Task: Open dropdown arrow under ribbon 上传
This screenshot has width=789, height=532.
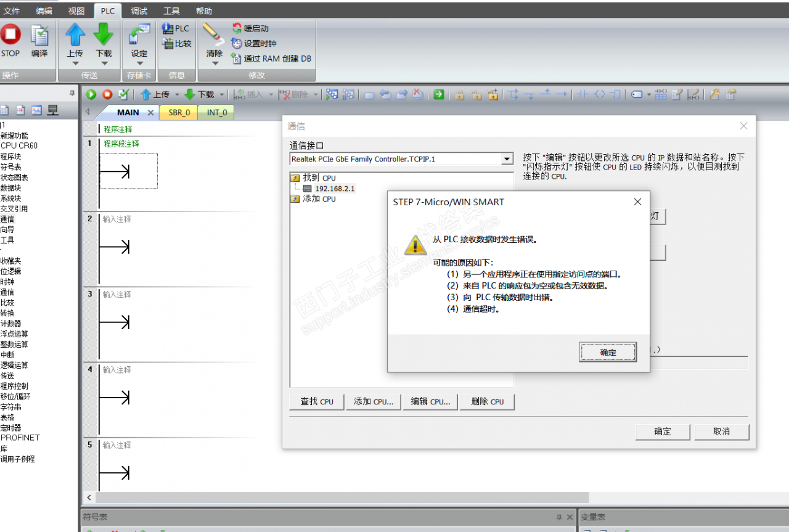Action: pyautogui.click(x=75, y=63)
